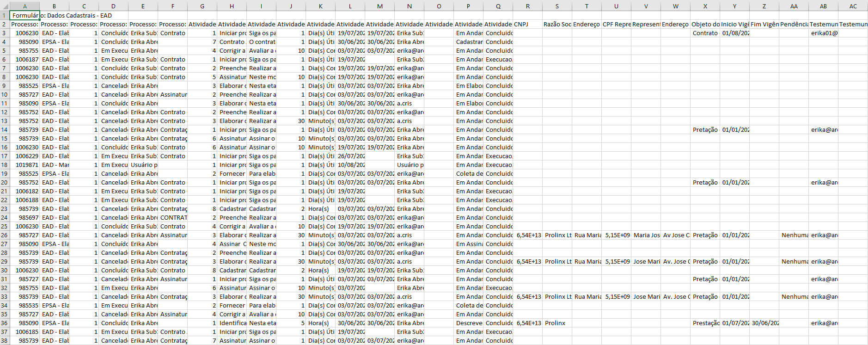868x345 pixels.
Task: Select cell A1 with Formulário: Dados Cadastrais
Action: [24, 15]
